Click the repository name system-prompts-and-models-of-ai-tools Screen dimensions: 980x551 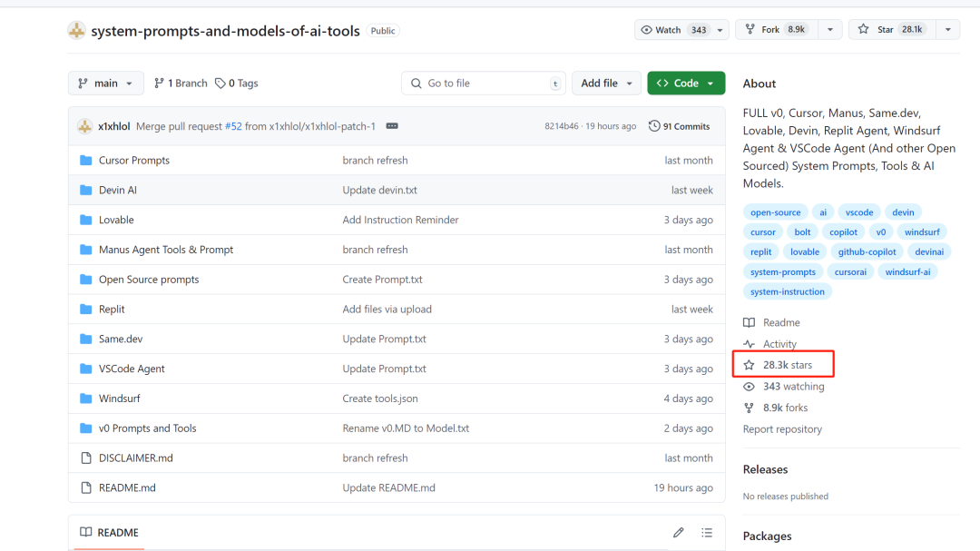[226, 31]
